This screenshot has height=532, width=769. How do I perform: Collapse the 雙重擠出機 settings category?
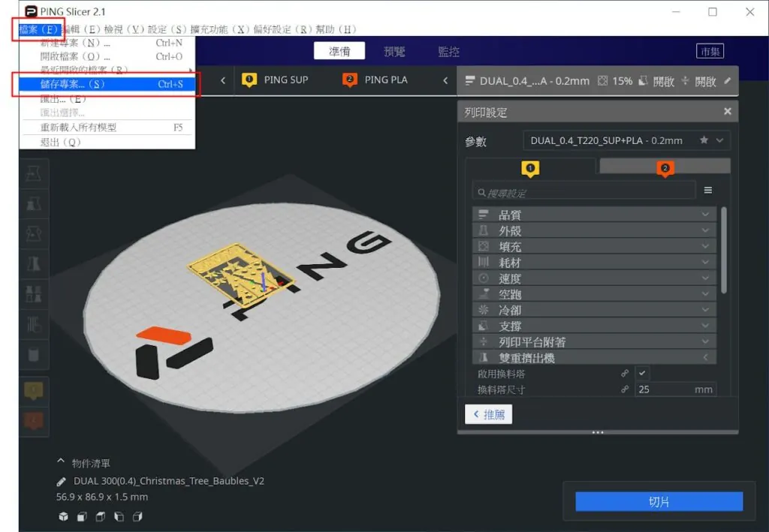point(594,358)
